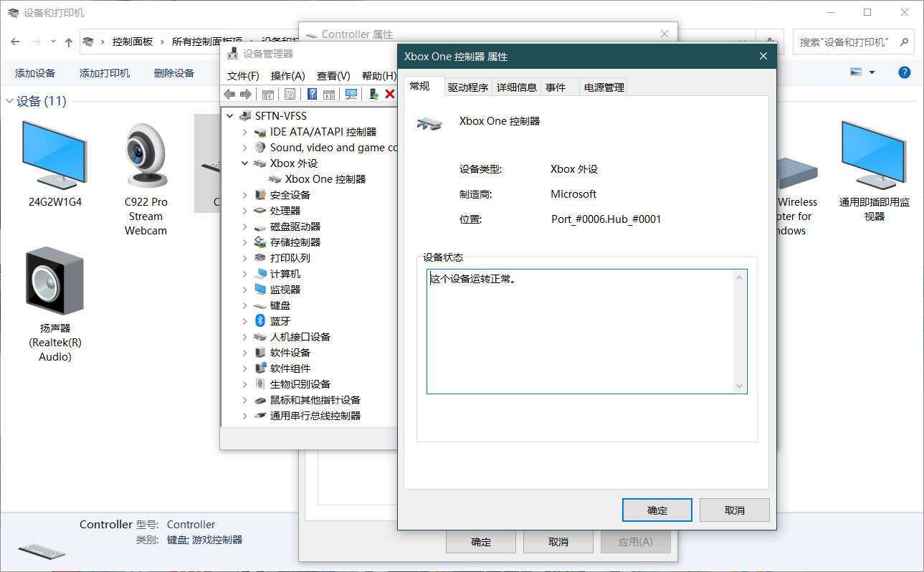Click the Sound, video and game controller icon
This screenshot has height=572, width=924.
(x=261, y=148)
